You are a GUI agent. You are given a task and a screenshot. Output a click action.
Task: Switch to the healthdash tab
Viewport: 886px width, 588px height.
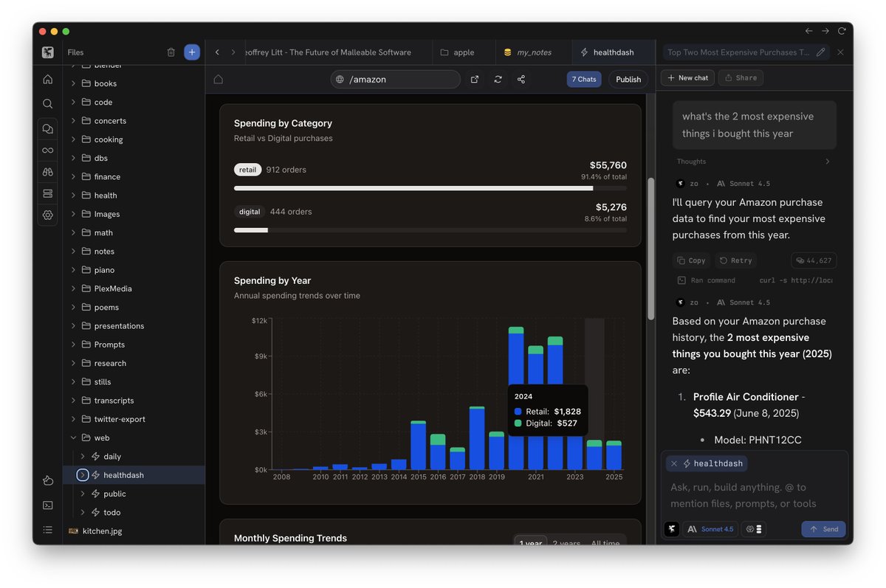[614, 52]
